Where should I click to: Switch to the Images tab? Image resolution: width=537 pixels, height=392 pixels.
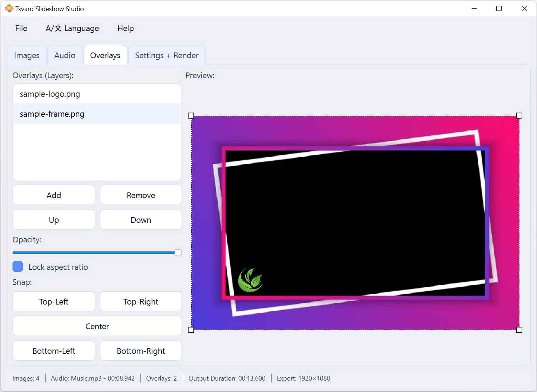pyautogui.click(x=26, y=55)
